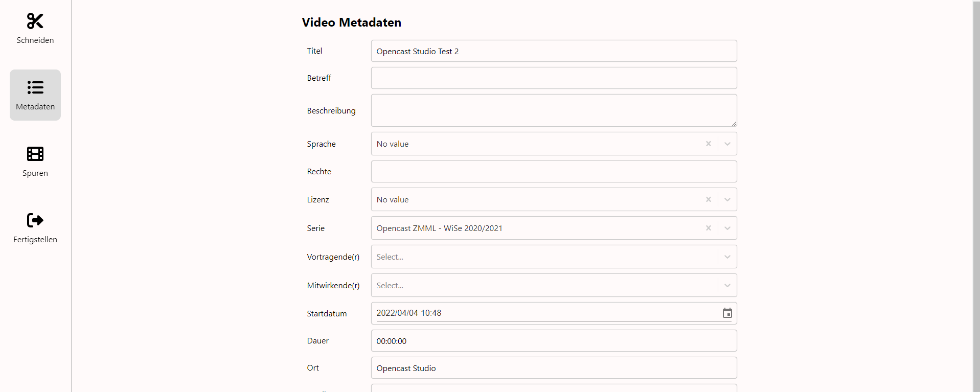Select the Metadaten list icon
Viewport: 980px width, 392px height.
coord(35,87)
